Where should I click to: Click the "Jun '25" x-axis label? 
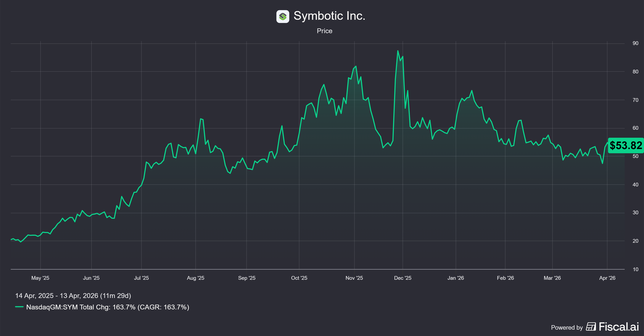tap(91, 278)
